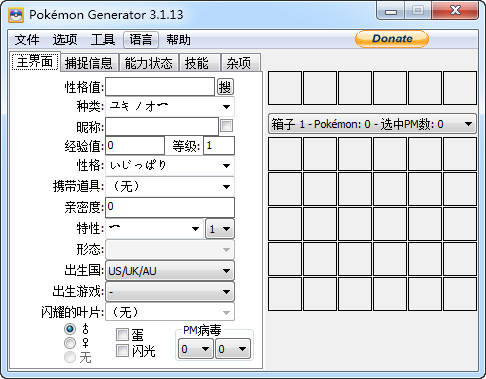This screenshot has width=486, height=379.
Task: Open the 选项 menu
Action: pyautogui.click(x=65, y=40)
